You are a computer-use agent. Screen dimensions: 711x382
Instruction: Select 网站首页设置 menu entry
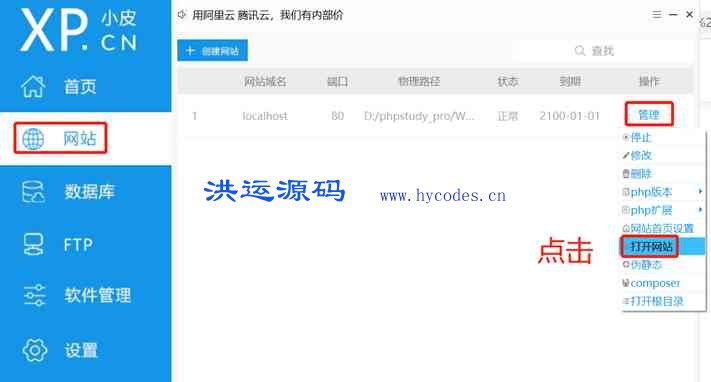click(x=662, y=228)
